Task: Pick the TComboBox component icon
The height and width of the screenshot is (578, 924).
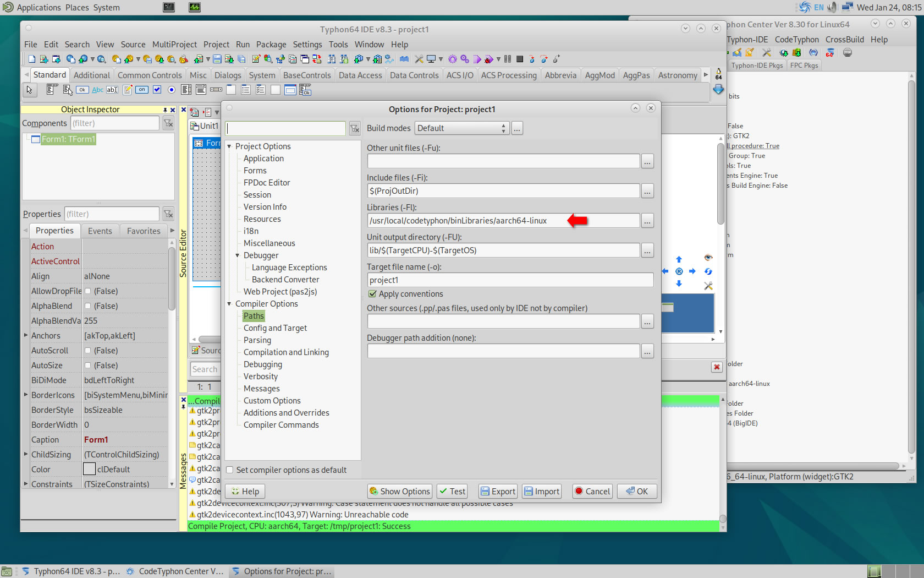Action: (x=201, y=90)
